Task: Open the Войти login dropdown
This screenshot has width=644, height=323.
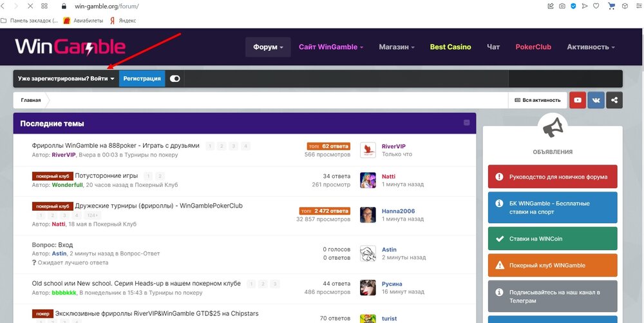Action: (x=66, y=79)
